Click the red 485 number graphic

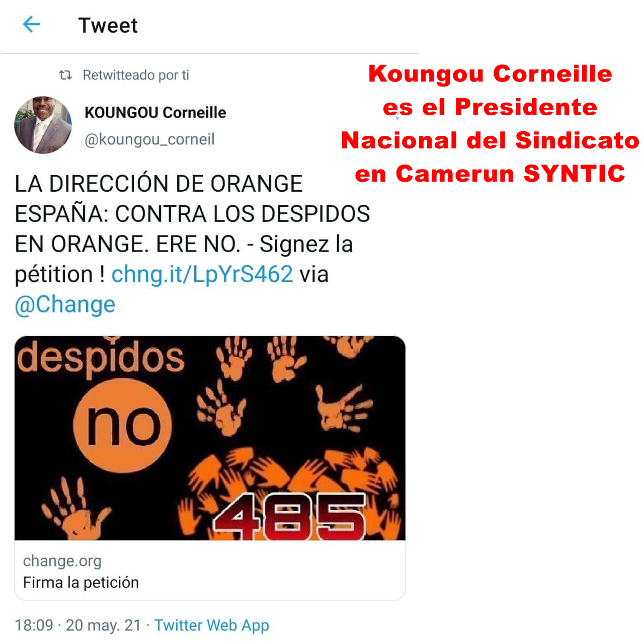(290, 517)
